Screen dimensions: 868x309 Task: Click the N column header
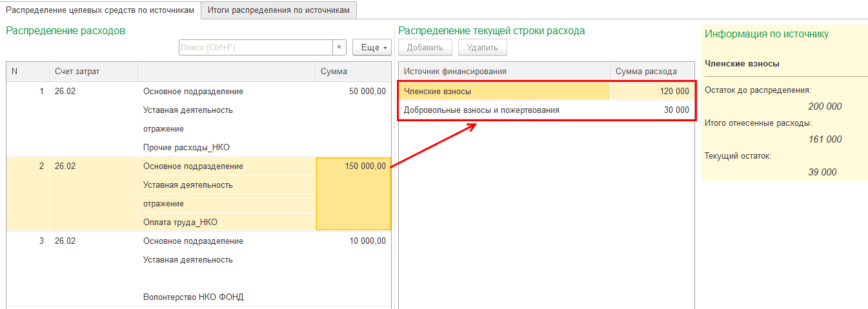pos(27,71)
